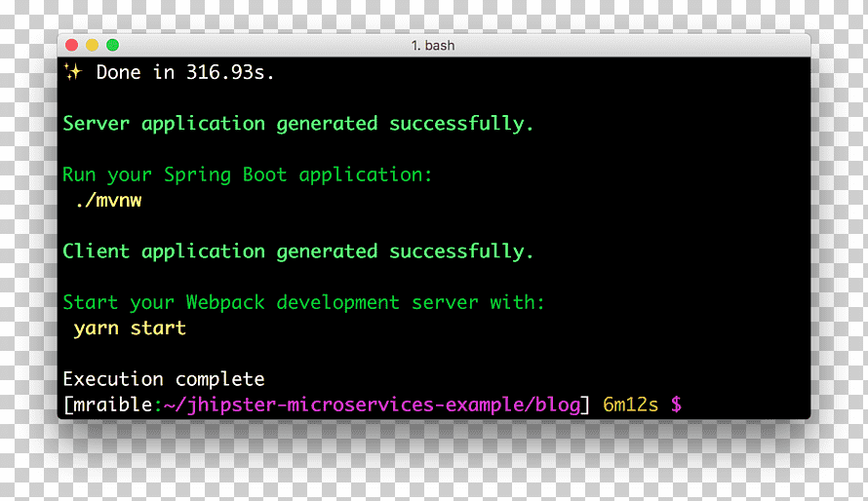Click the sparkles emoji before 'Done'

click(x=72, y=72)
